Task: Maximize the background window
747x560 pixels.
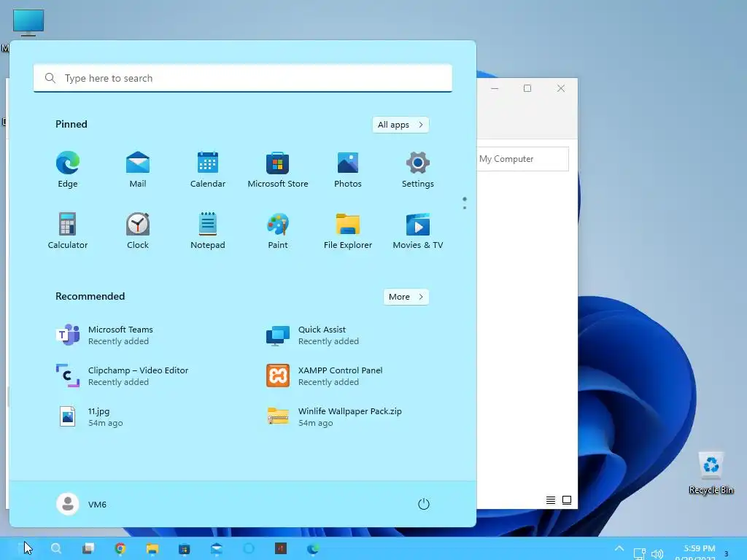Action: [527, 88]
